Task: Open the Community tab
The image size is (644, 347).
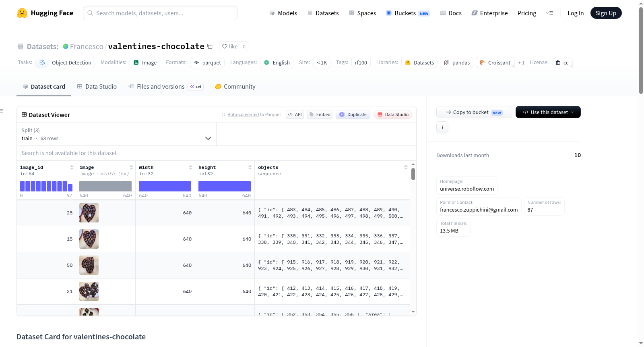Action: [x=235, y=87]
